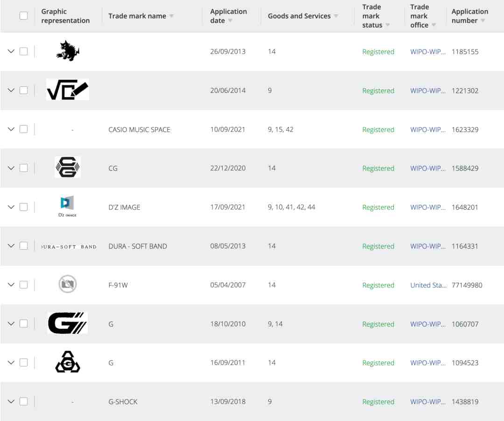Viewport: 504px width, 421px height.
Task: Open the United Sta... office link
Action: pos(428,285)
